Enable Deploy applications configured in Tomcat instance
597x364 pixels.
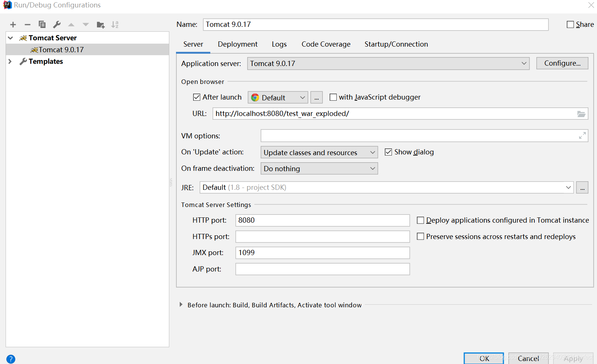(420, 220)
